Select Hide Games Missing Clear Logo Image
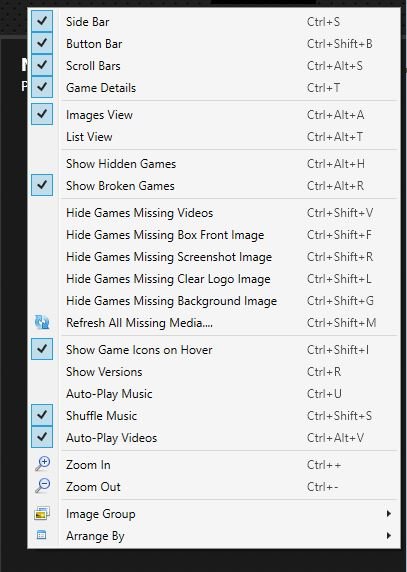The height and width of the screenshot is (572, 407). coord(213,279)
